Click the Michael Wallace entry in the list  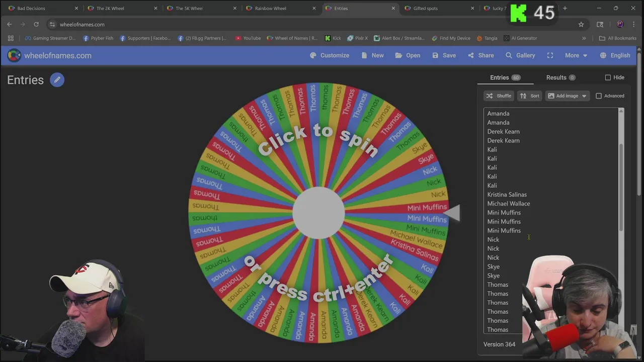click(x=508, y=204)
